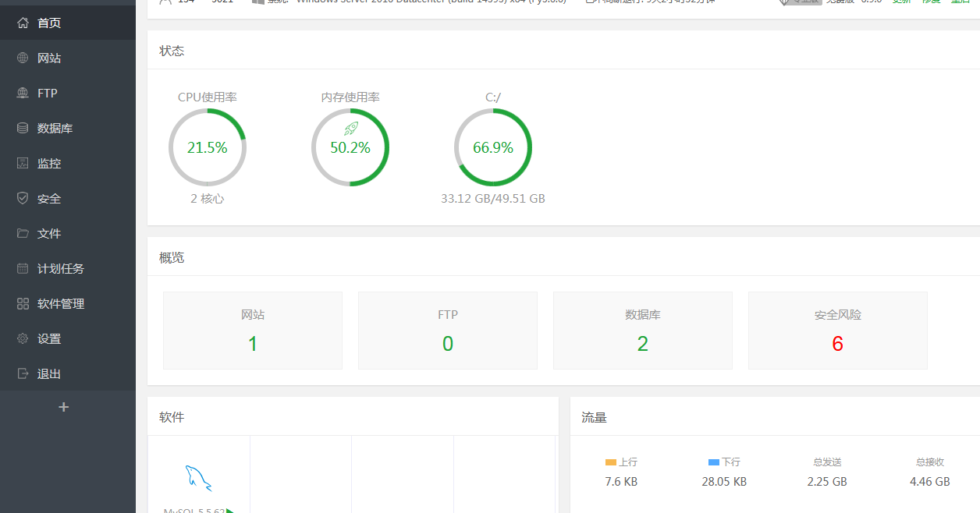Open the 网站 overview card showing 1
980x513 pixels.
[253, 331]
